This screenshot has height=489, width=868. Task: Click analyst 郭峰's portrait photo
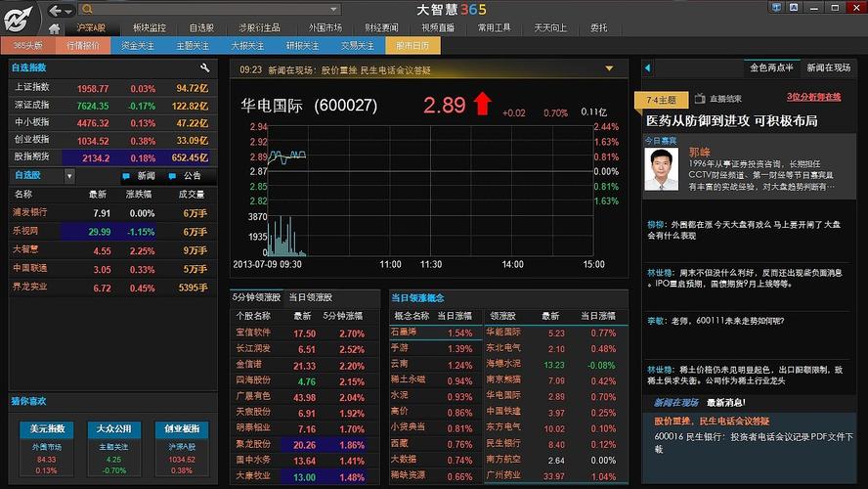tap(661, 169)
